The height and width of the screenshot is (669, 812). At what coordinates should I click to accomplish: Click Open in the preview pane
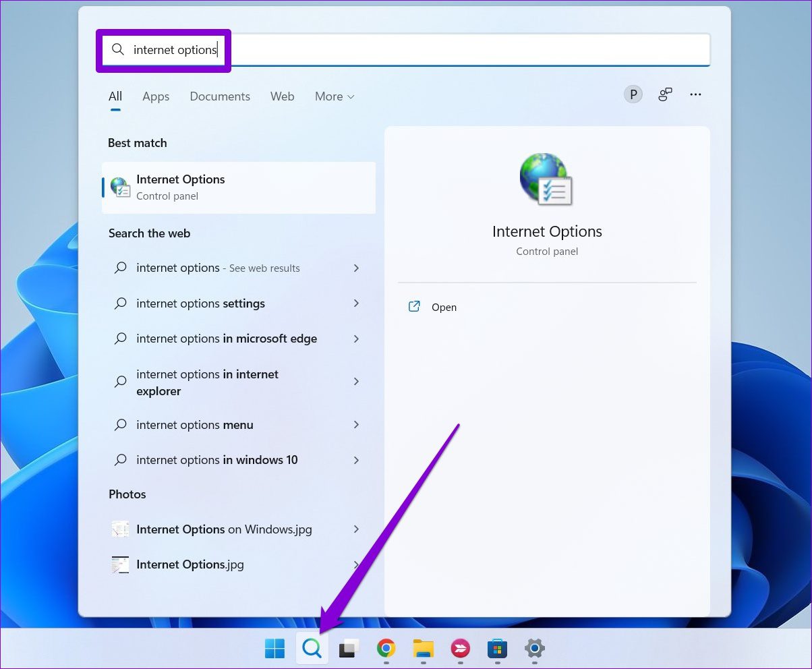(x=444, y=307)
